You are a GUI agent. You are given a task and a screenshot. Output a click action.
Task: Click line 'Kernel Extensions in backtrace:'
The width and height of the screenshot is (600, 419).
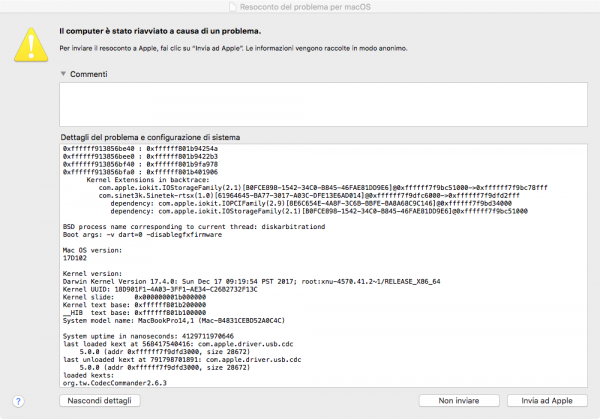coord(148,180)
